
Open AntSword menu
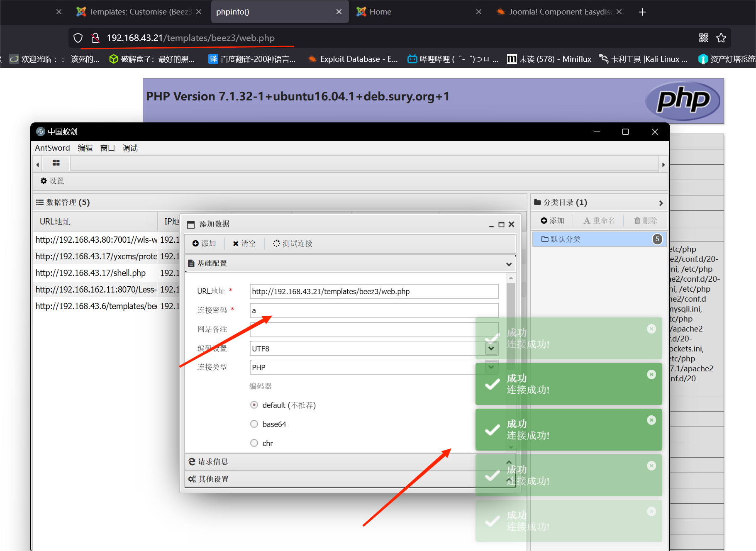point(52,148)
